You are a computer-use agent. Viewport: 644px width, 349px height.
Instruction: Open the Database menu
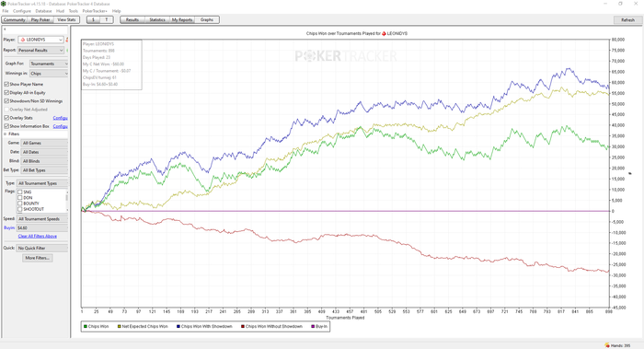[43, 11]
